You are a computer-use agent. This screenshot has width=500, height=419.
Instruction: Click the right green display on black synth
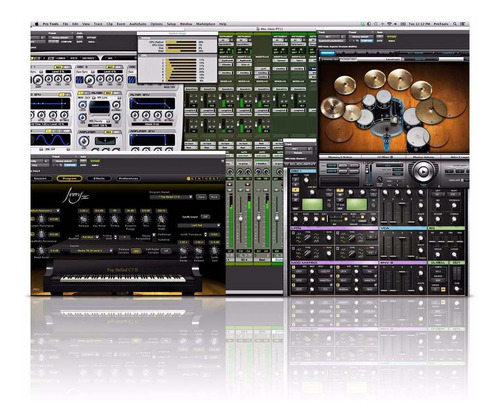[357, 204]
